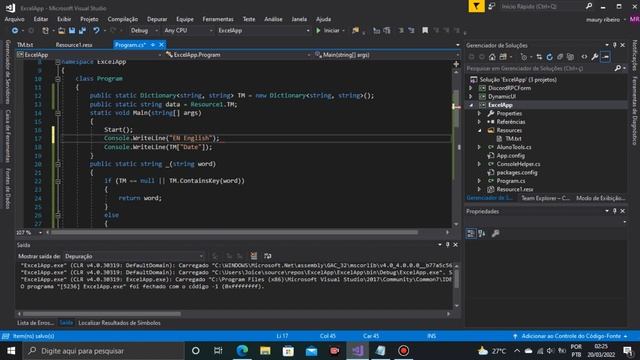This screenshot has width=640, height=360.
Task: Select Program.cs in Solution Explorer
Action: point(511,181)
